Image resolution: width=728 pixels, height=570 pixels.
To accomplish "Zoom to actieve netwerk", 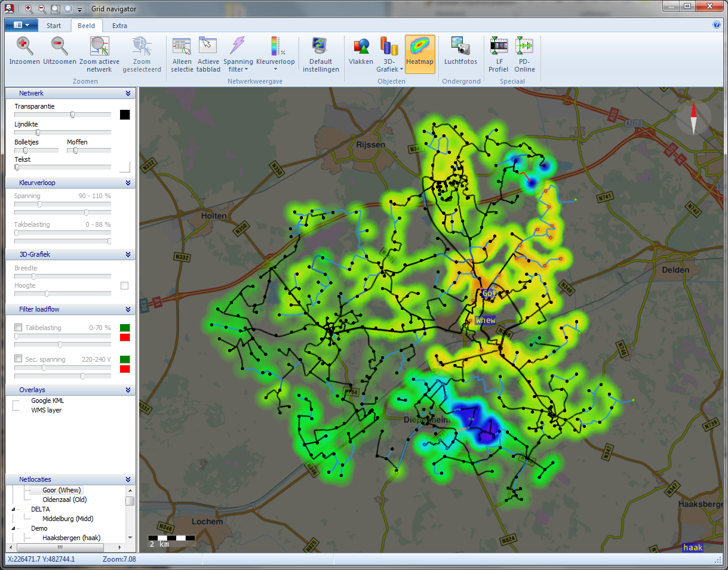I will pos(99,47).
